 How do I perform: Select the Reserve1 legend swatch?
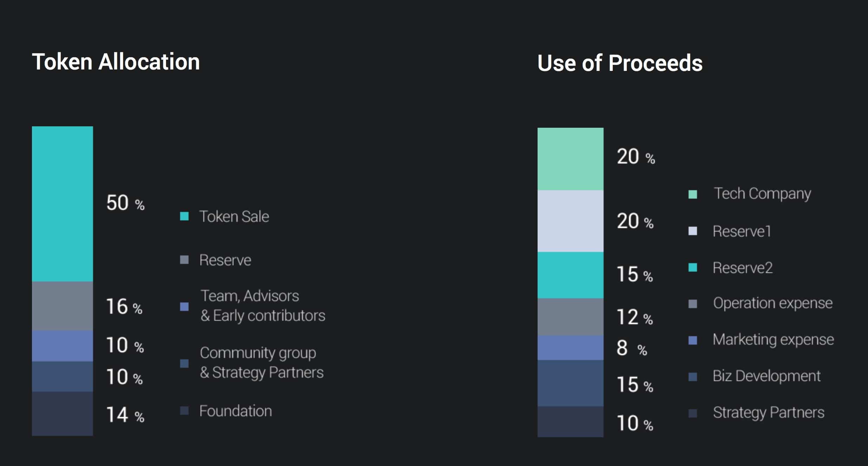pyautogui.click(x=693, y=231)
